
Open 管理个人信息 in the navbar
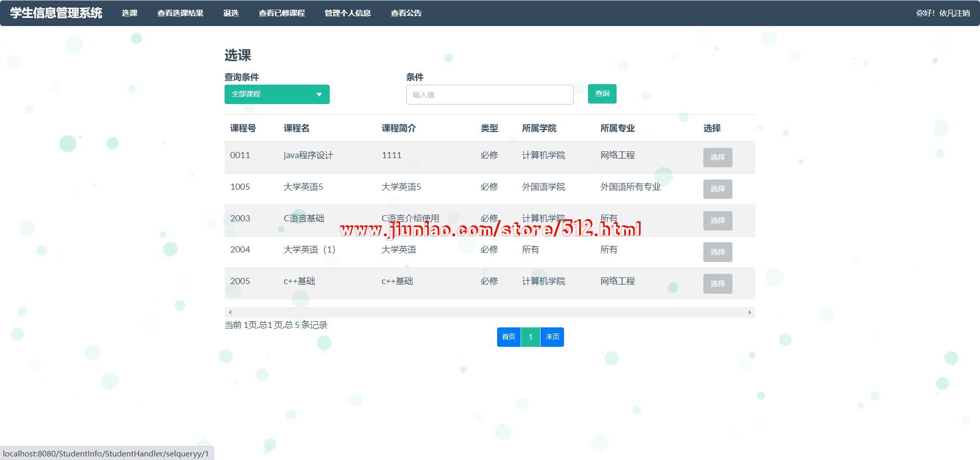tap(348, 13)
